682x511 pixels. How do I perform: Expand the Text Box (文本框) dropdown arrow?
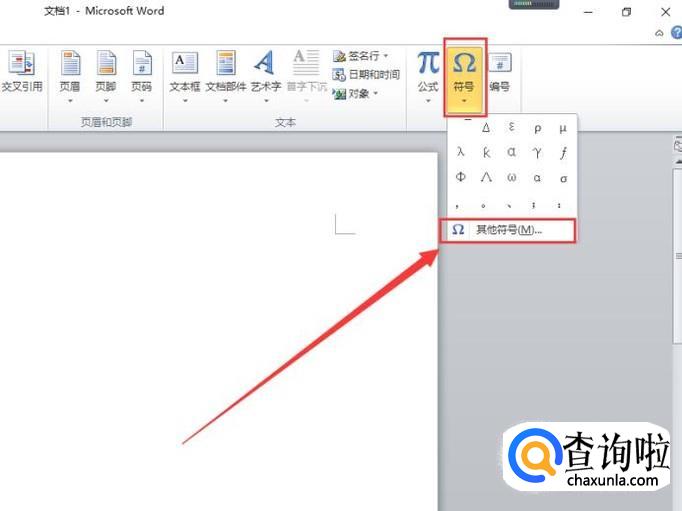click(185, 101)
